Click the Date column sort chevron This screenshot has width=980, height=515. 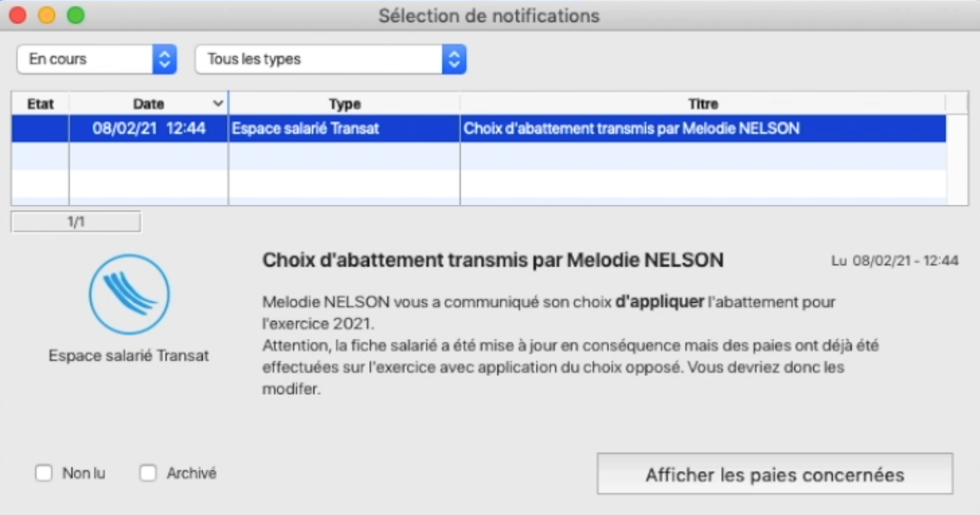[x=218, y=104]
